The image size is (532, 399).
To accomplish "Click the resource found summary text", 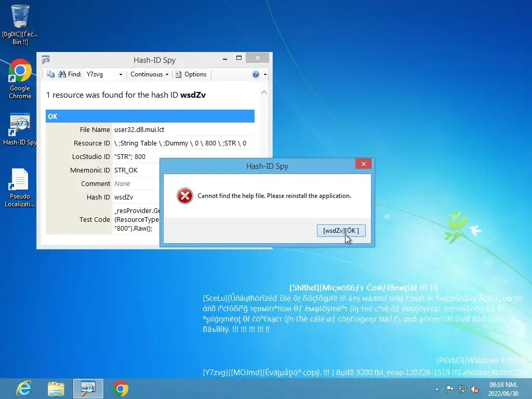I will tap(126, 95).
